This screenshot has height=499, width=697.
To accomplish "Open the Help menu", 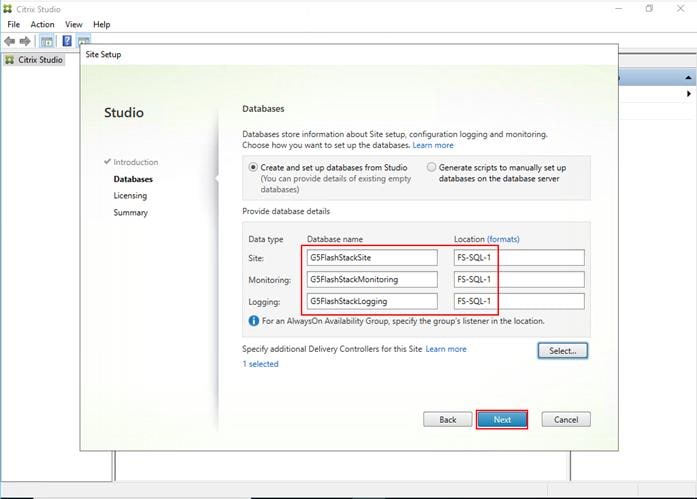I will [101, 24].
